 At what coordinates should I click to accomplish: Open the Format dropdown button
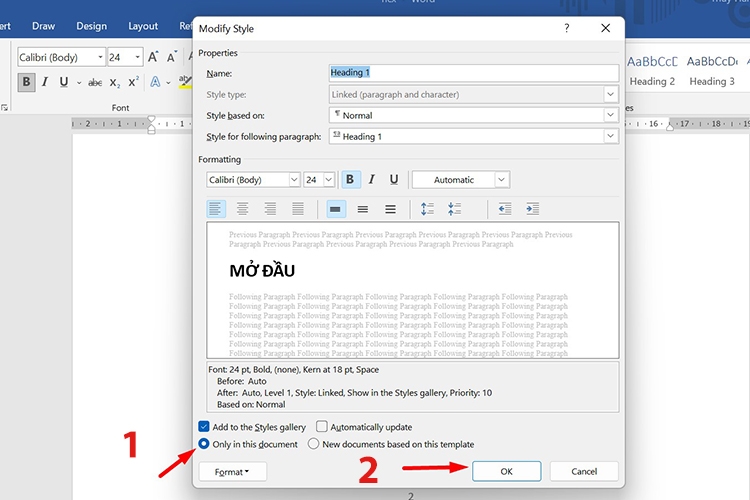click(232, 472)
